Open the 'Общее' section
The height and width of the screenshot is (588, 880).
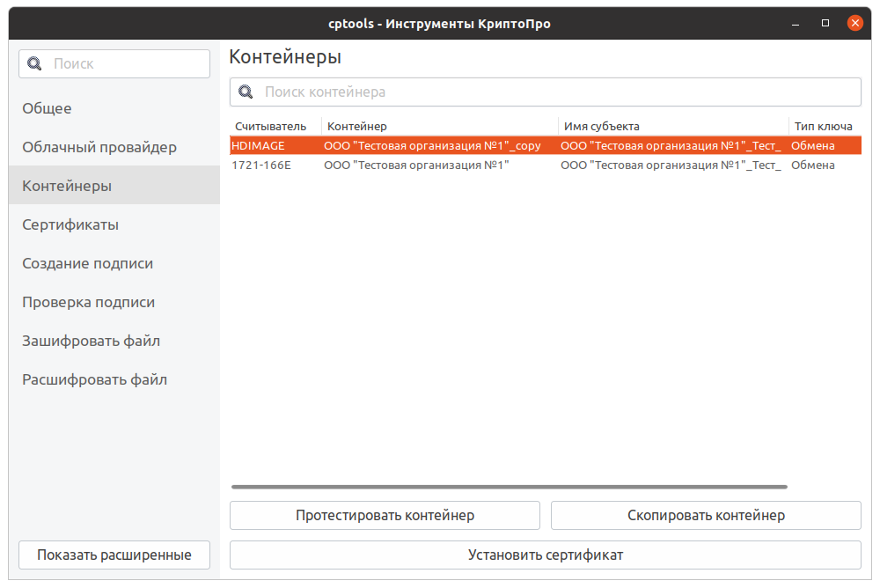114,107
